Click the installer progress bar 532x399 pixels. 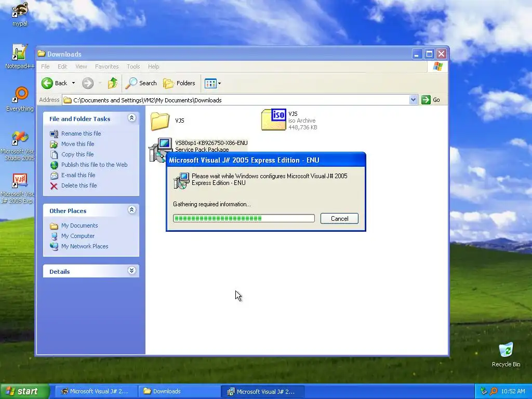244,218
